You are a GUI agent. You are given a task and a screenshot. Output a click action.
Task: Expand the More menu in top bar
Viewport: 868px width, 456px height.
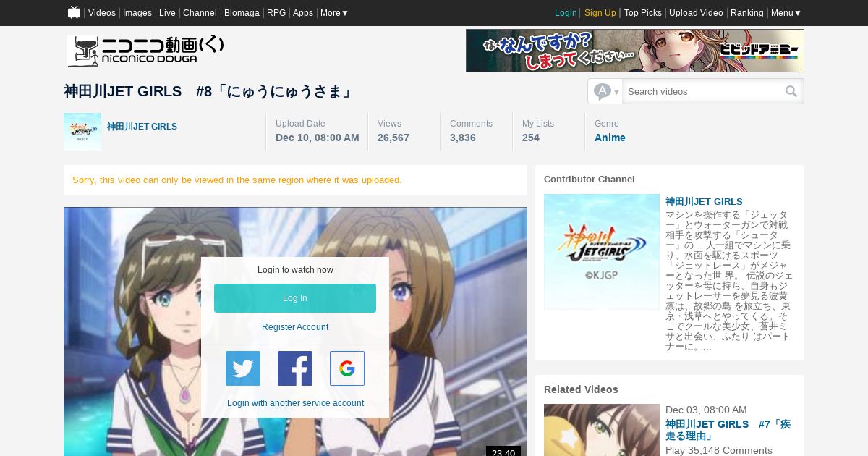pyautogui.click(x=334, y=12)
